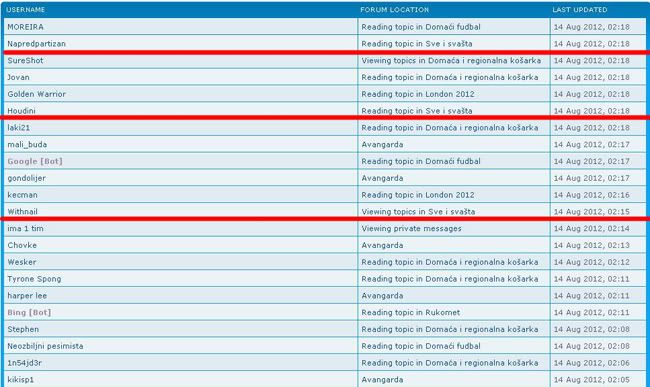The width and height of the screenshot is (650, 387).
Task: Open Golden Warrior's profile
Action: (36, 94)
